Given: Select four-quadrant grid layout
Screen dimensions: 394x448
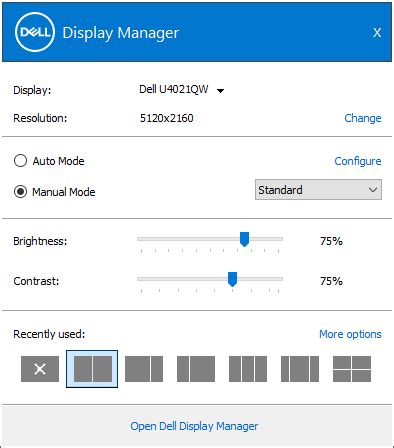Looking at the screenshot, I should [x=352, y=369].
